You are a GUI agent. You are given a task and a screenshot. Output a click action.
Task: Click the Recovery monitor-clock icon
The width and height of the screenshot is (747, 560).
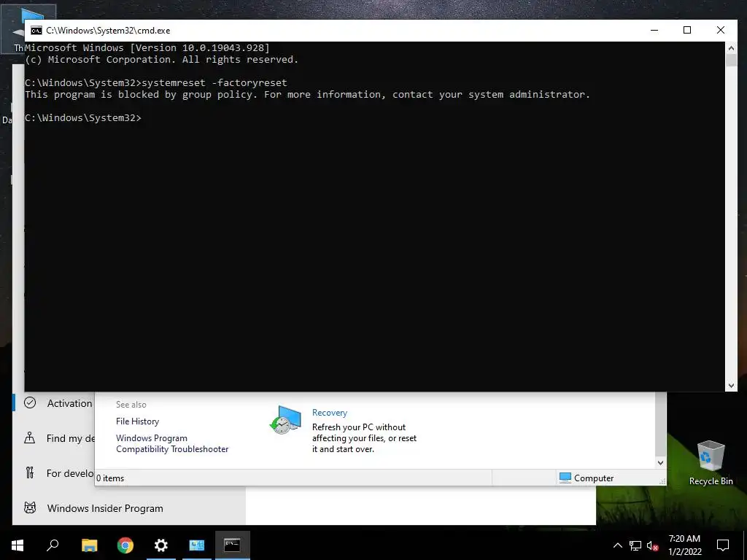click(286, 419)
